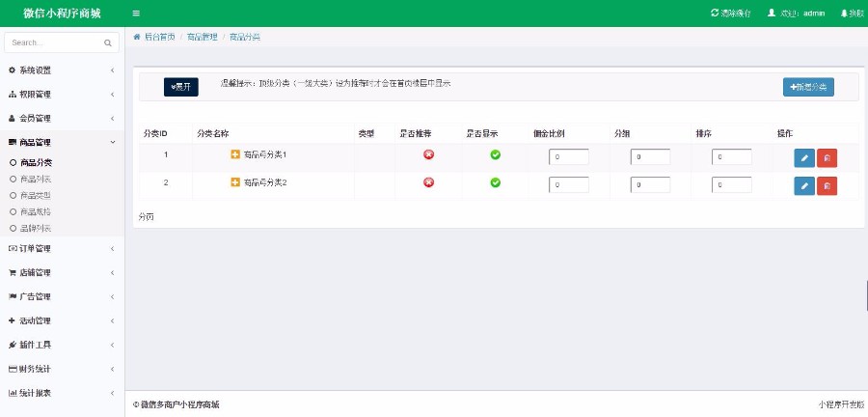Click the home icon in the breadcrumb
Screen dimensions: 868x417
tap(137, 37)
